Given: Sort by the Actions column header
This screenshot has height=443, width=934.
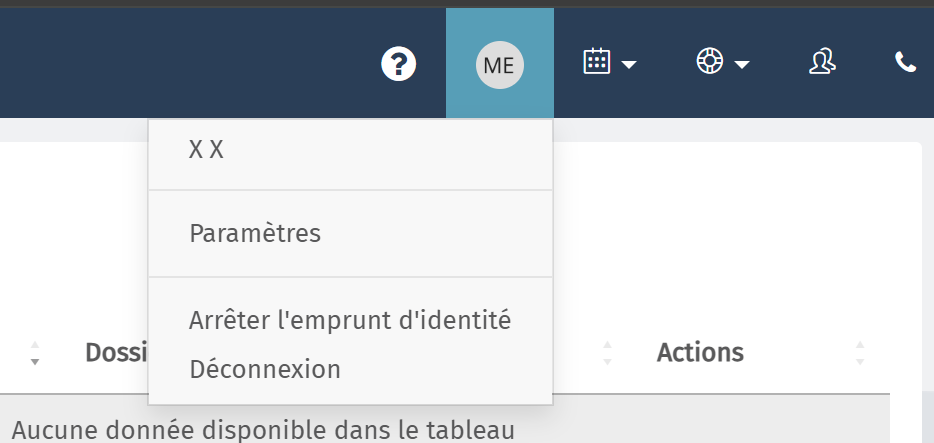Looking at the screenshot, I should [x=700, y=352].
